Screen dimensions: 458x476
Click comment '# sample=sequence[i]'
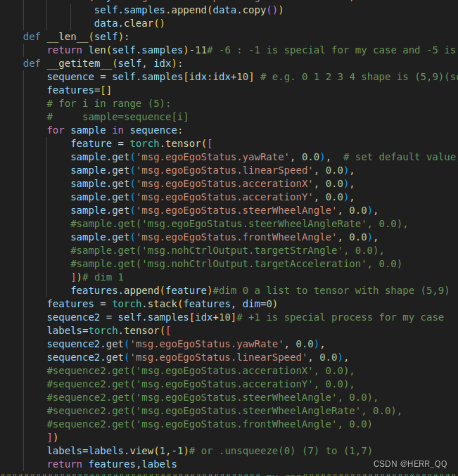(x=117, y=117)
